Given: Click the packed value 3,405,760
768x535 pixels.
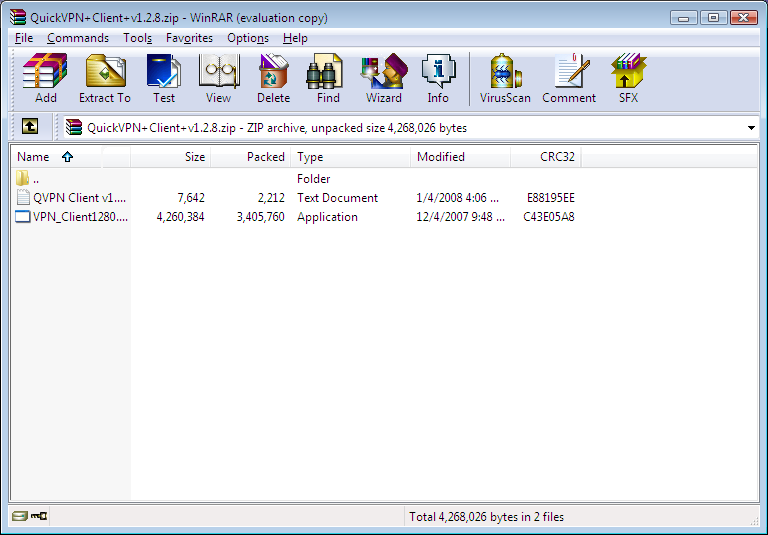Looking at the screenshot, I should point(261,217).
